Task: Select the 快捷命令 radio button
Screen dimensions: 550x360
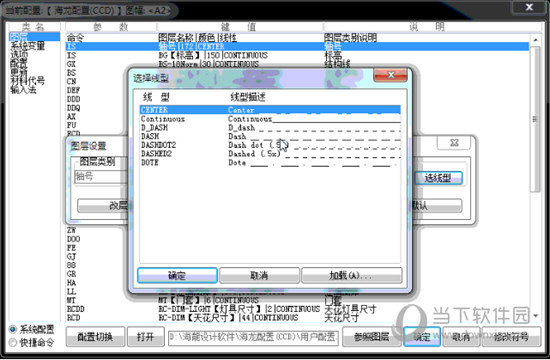Action: (x=13, y=342)
